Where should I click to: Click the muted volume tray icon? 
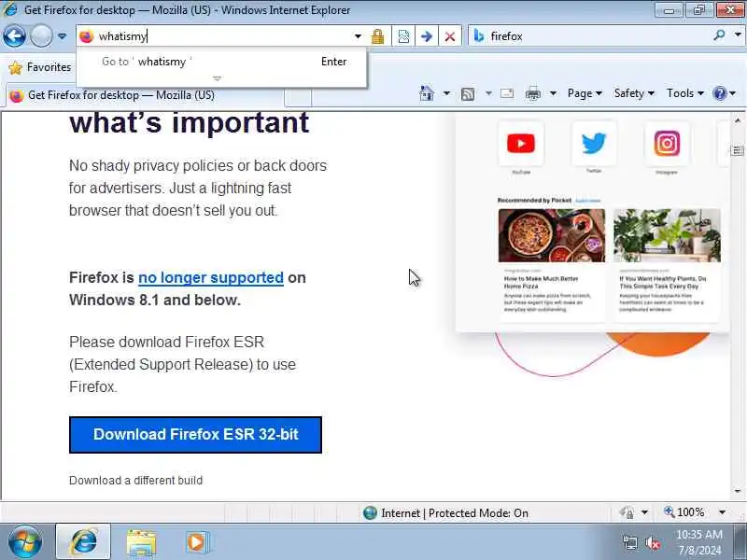pyautogui.click(x=653, y=543)
